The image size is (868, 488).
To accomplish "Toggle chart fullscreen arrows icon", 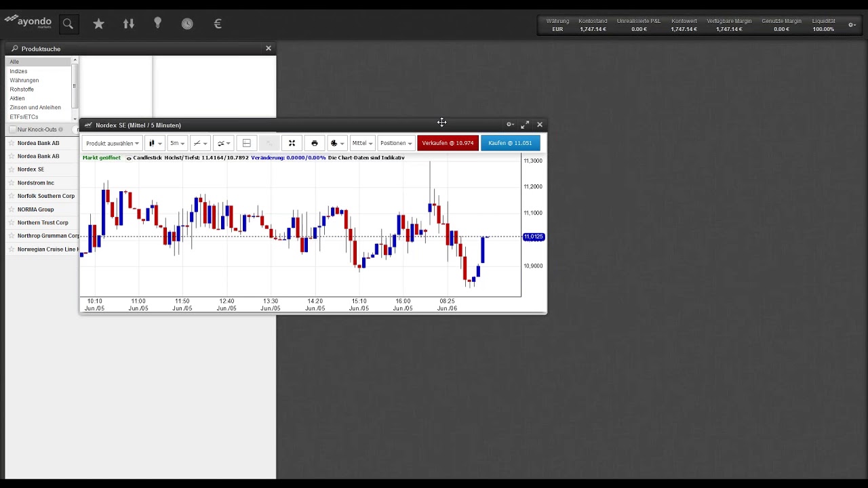I will [292, 143].
